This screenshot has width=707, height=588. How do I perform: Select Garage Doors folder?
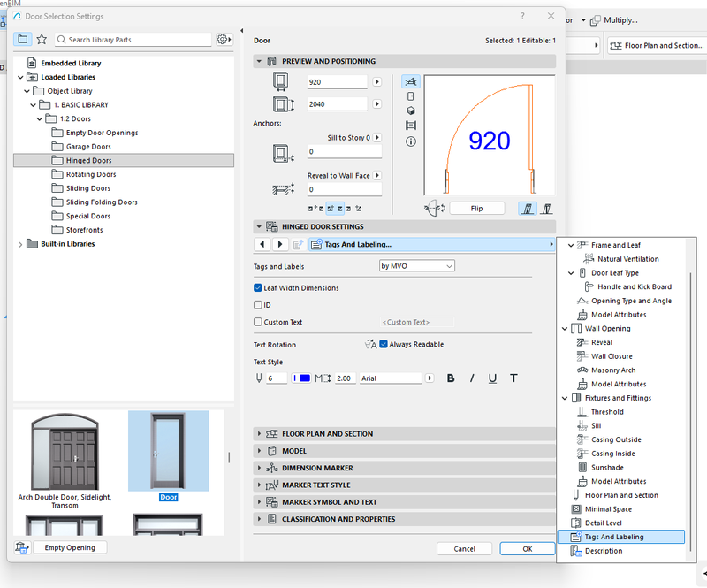point(88,147)
